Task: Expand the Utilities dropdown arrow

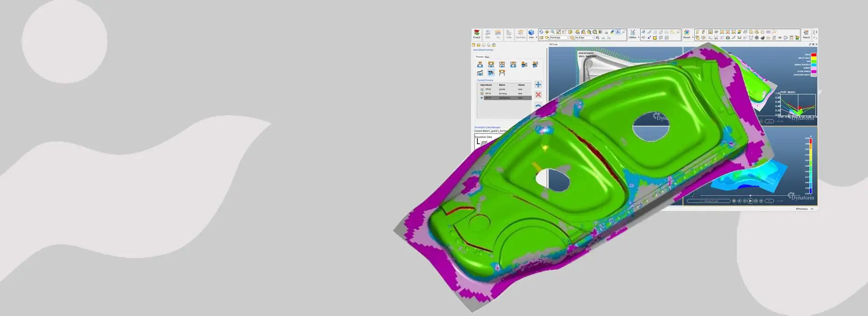Action: pos(639,37)
